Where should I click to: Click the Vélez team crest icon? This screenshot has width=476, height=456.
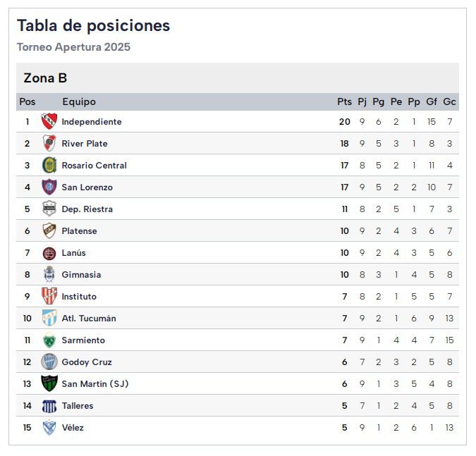click(x=49, y=427)
